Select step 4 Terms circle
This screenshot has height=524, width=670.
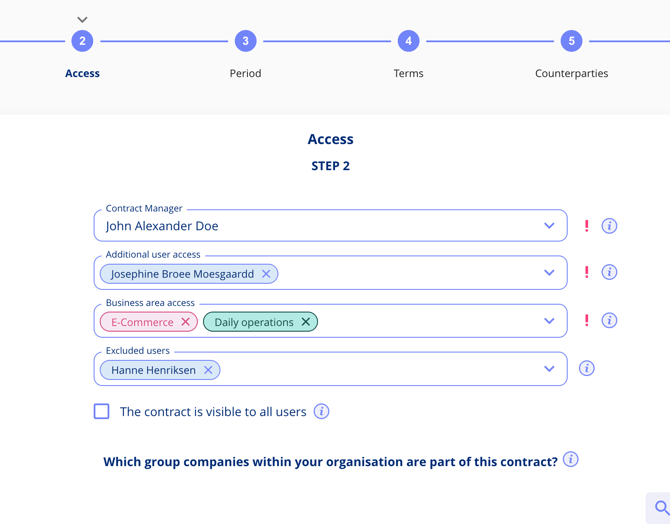(408, 41)
